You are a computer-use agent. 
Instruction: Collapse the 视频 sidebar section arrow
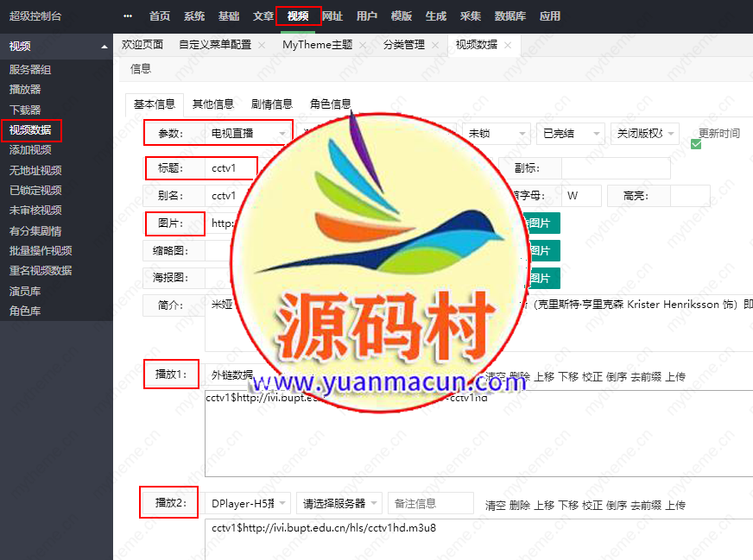pyautogui.click(x=104, y=47)
